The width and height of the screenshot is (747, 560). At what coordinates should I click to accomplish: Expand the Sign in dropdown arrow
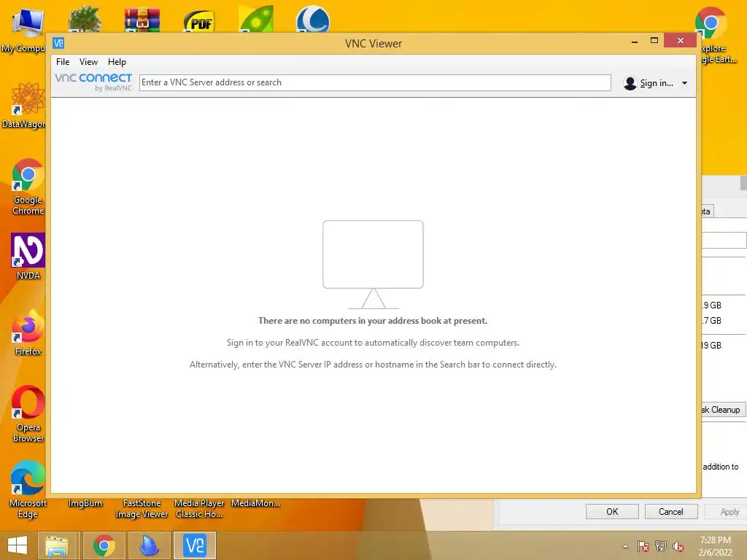point(684,83)
